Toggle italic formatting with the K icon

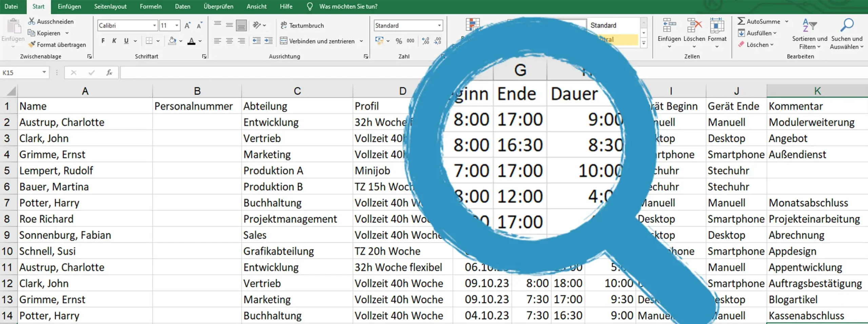114,41
